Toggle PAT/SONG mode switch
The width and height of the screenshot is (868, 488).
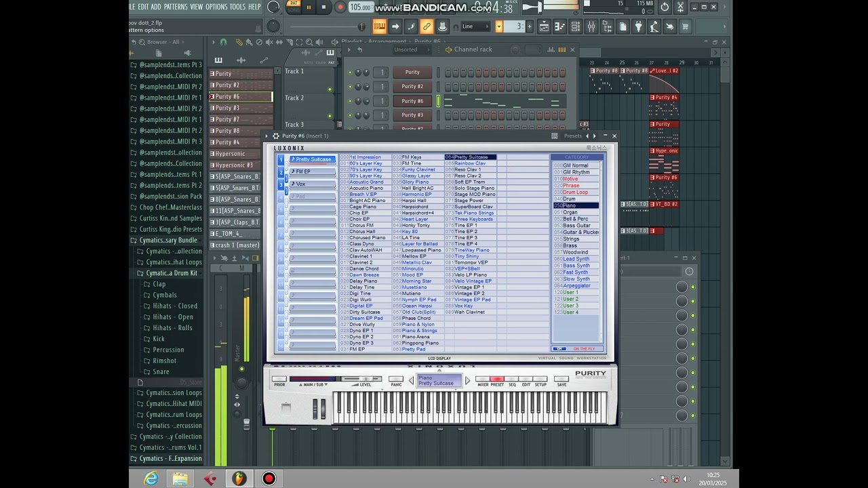coord(294,7)
